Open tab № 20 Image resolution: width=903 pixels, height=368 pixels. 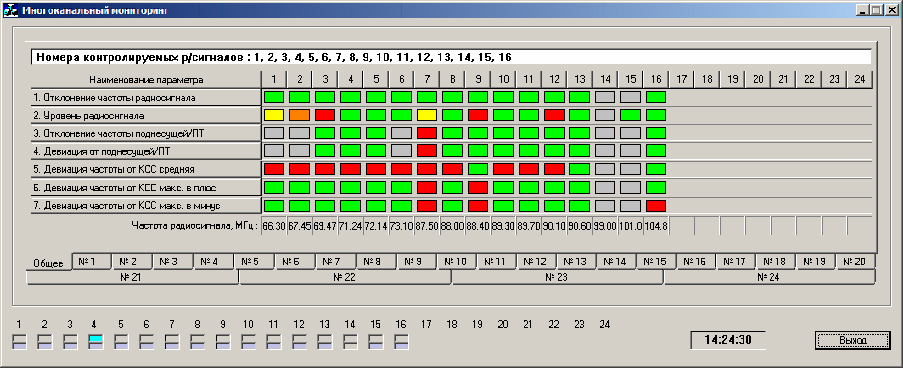click(855, 261)
